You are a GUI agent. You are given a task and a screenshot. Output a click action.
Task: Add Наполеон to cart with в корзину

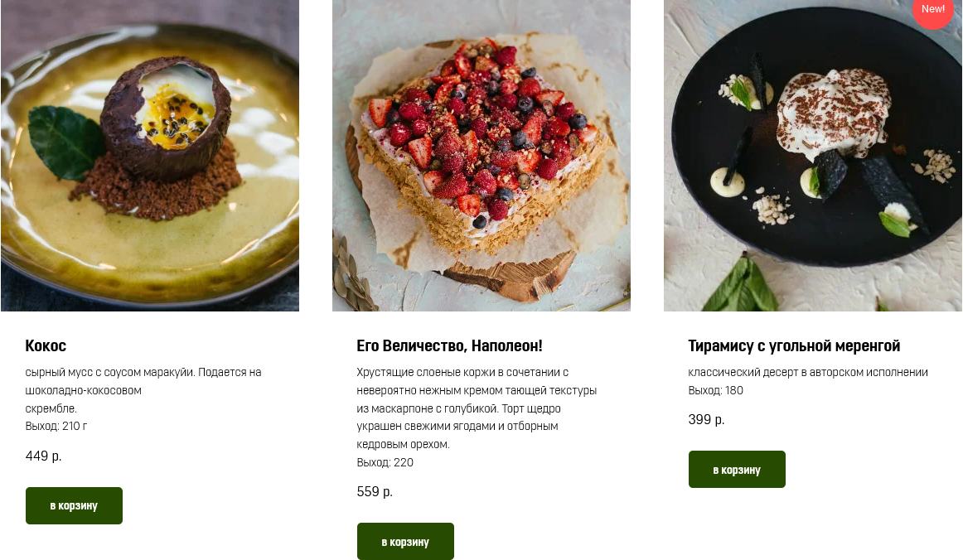405,542
